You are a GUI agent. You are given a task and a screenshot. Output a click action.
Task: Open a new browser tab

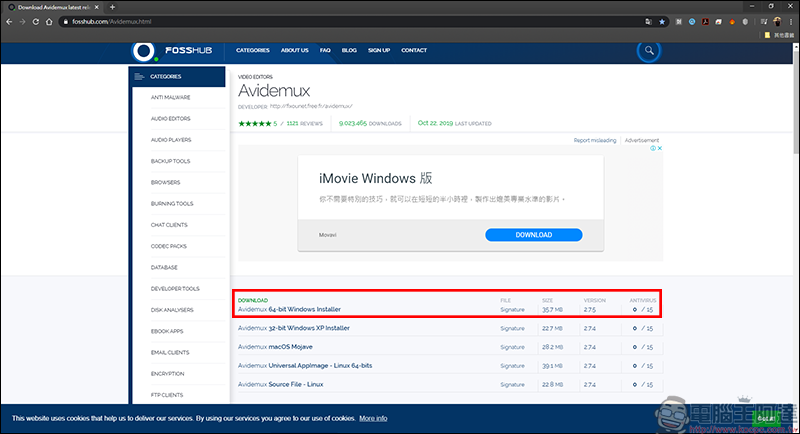point(112,7)
